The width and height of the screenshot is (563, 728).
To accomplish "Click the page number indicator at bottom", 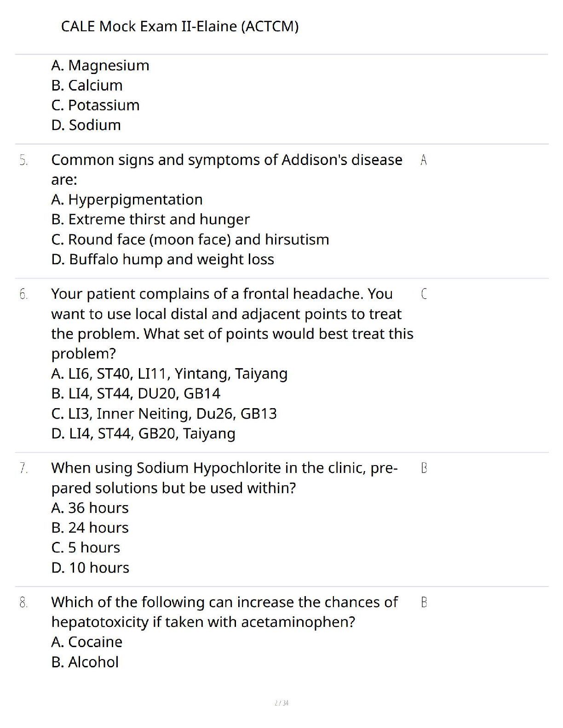I will click(x=281, y=703).
